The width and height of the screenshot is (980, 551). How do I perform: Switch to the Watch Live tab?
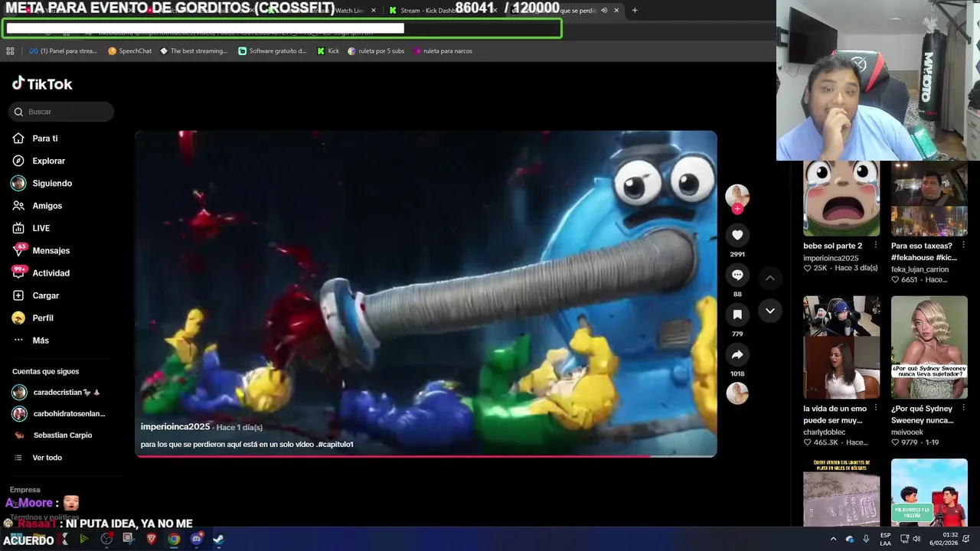(x=348, y=11)
